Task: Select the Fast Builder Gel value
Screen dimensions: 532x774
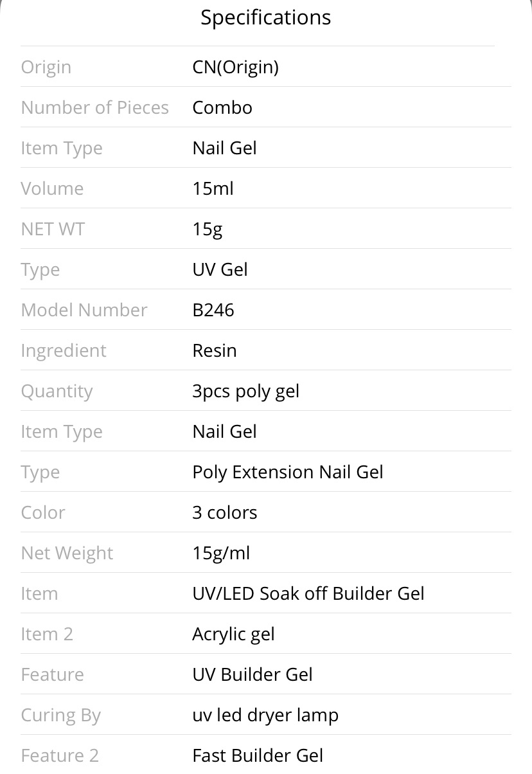Action: point(258,755)
